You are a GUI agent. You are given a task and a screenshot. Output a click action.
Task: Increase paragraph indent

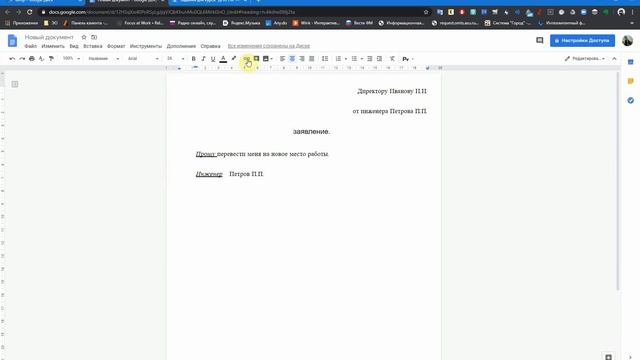tap(380, 59)
